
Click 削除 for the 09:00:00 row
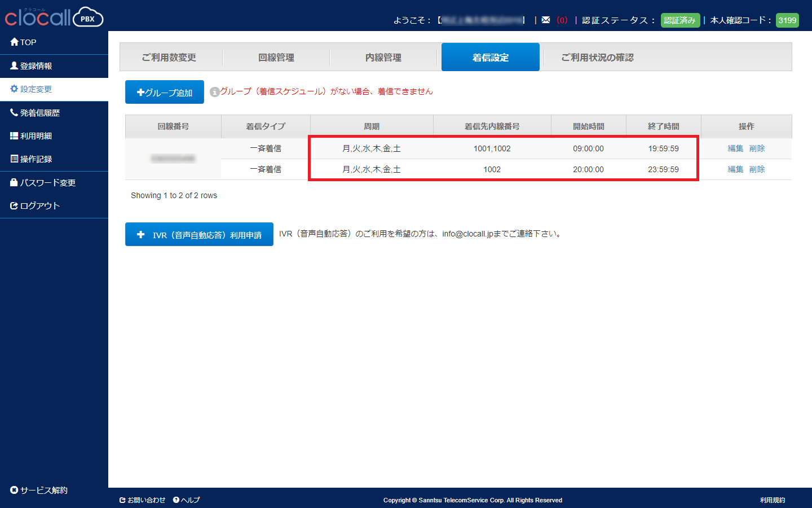pyautogui.click(x=757, y=148)
